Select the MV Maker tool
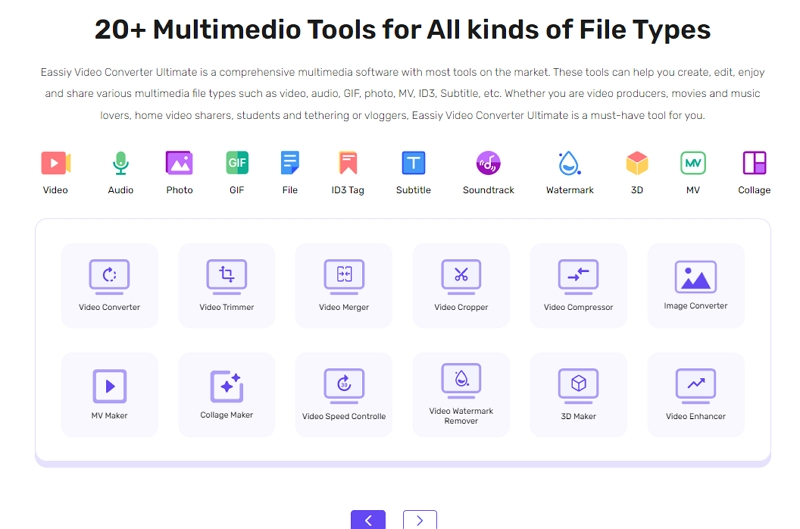The width and height of the screenshot is (800, 529). pyautogui.click(x=109, y=394)
